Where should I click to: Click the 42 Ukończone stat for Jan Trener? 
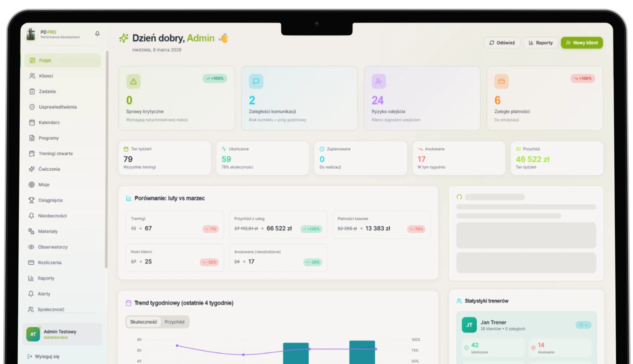click(x=493, y=348)
